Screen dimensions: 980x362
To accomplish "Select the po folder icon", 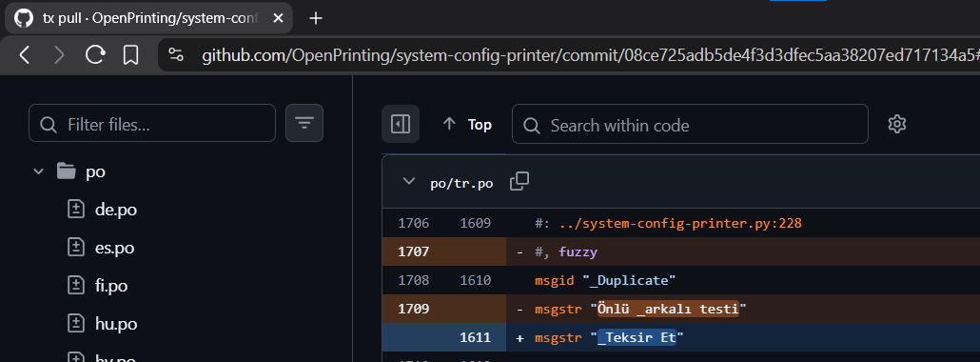I will click(x=67, y=171).
